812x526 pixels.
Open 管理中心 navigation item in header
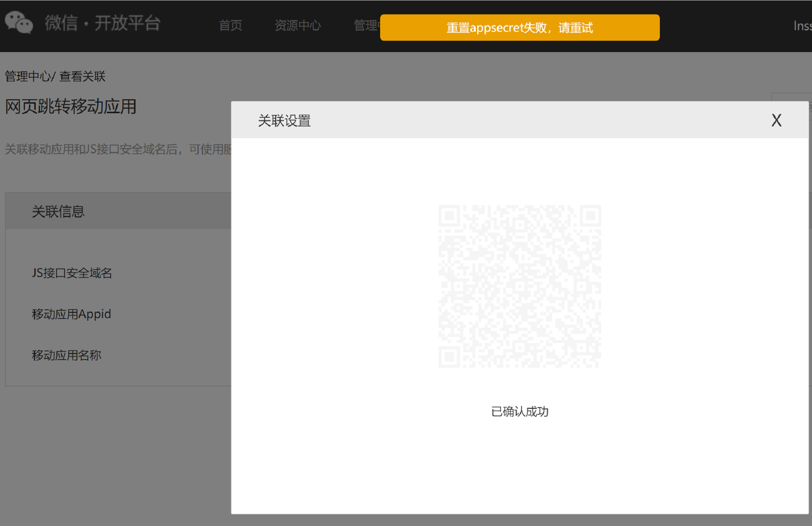click(365, 26)
